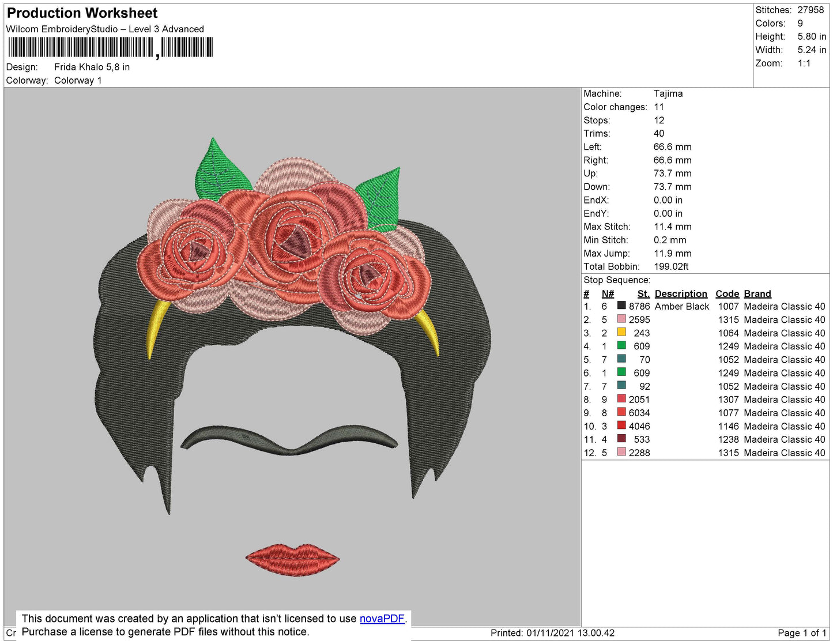The width and height of the screenshot is (833, 644).
Task: Click the Colorway 1 value
Action: [x=78, y=81]
